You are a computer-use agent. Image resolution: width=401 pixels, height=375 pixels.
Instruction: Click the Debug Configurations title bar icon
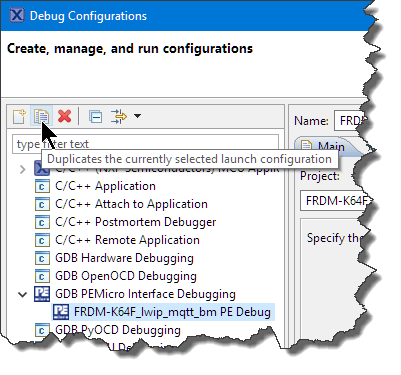pos(17,15)
